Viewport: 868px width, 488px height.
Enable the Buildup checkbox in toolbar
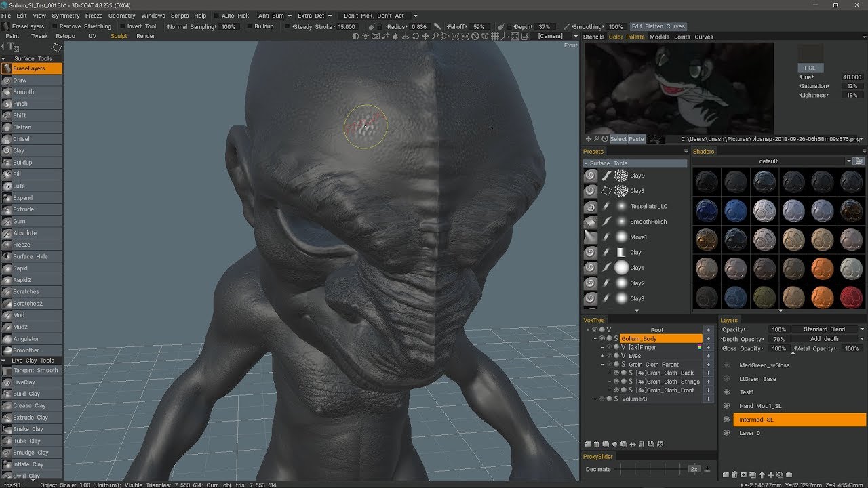click(249, 26)
